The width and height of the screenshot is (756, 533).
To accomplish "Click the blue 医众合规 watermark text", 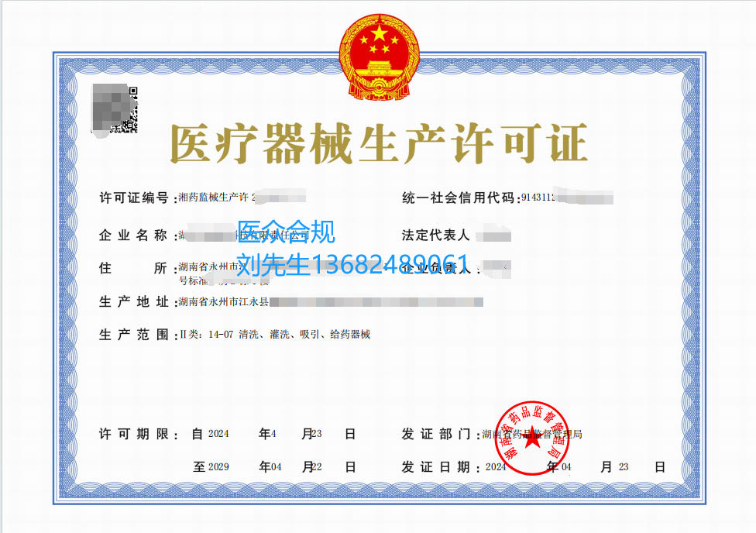I will pos(286,232).
